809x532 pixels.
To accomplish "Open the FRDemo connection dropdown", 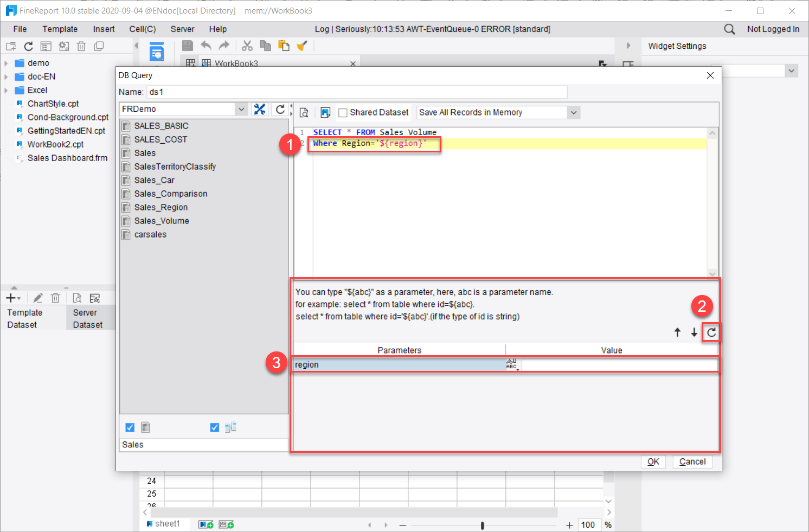I will coord(241,109).
